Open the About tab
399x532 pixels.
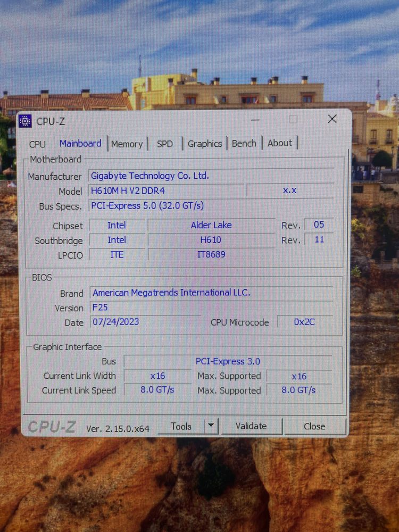coord(280,143)
